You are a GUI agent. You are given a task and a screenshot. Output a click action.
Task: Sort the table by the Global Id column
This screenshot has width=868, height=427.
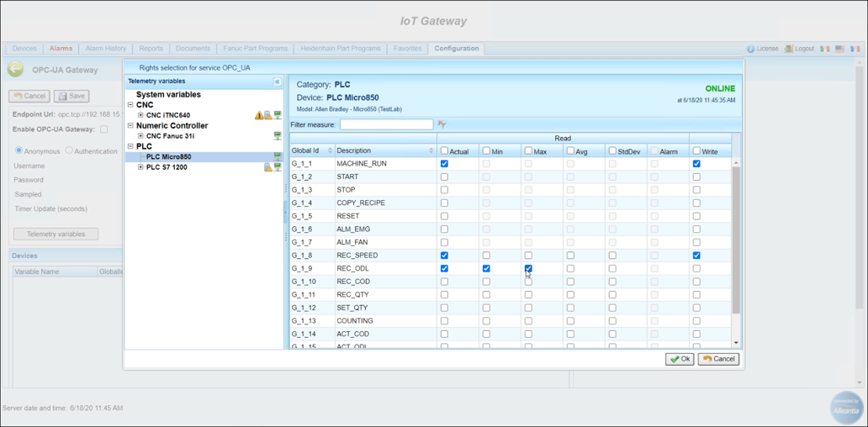(x=305, y=151)
